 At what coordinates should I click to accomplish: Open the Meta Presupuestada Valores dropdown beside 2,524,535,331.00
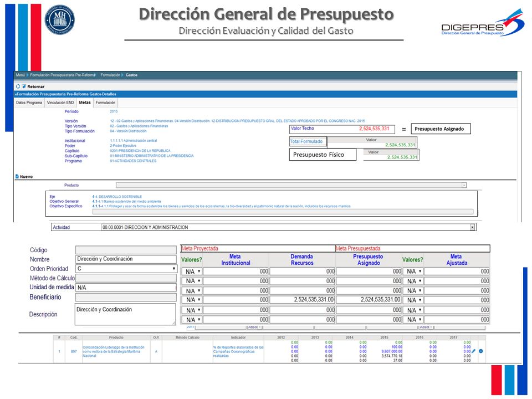pos(413,300)
